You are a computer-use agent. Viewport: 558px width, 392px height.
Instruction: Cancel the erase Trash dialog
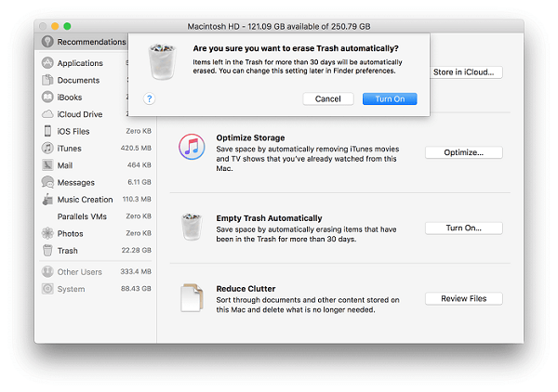click(x=328, y=98)
